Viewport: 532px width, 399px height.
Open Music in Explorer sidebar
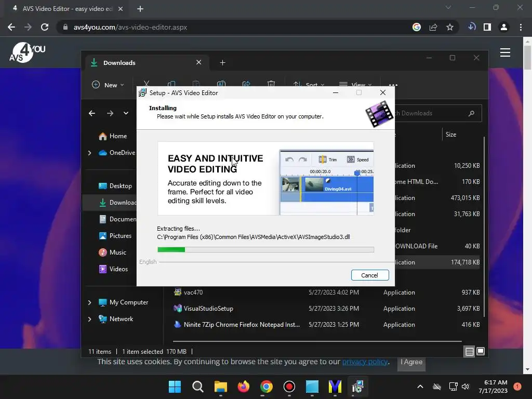tap(113, 252)
